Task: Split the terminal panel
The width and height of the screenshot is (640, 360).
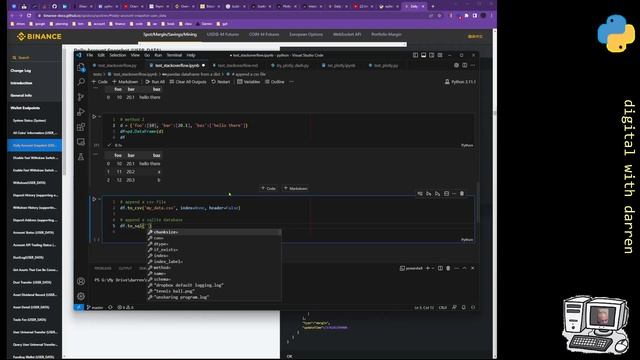Action: [440, 268]
